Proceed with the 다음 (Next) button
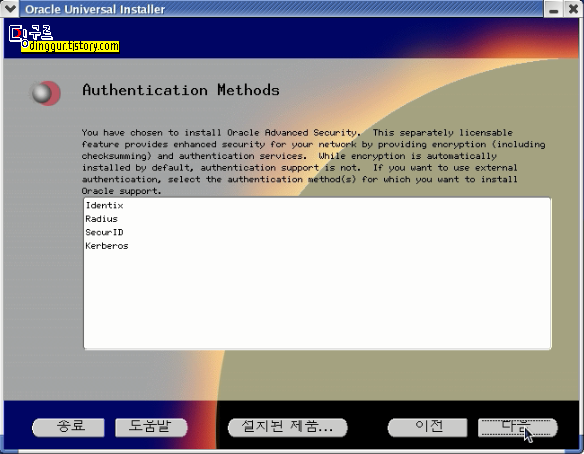 518,427
